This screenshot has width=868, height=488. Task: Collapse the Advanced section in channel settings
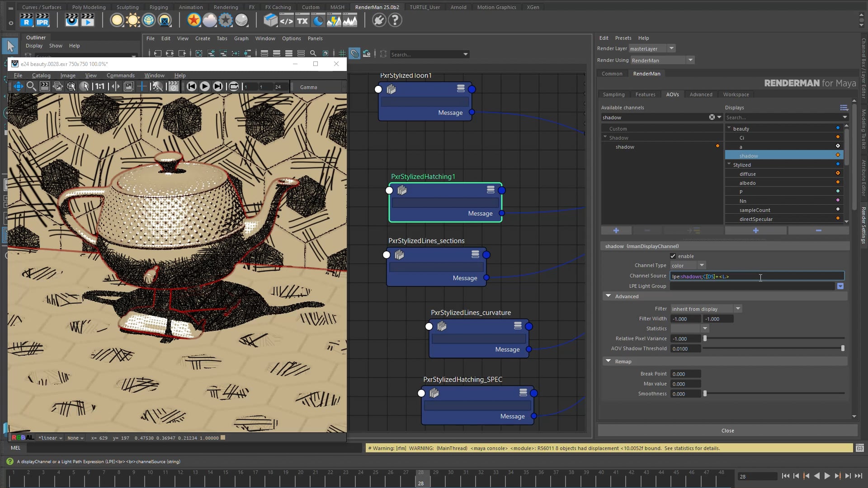click(x=609, y=296)
